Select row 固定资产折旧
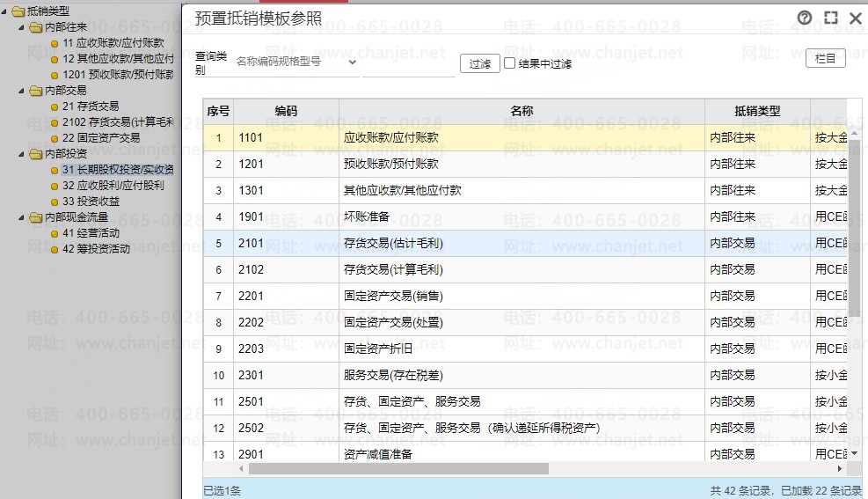This screenshot has height=499, width=868. pos(525,349)
